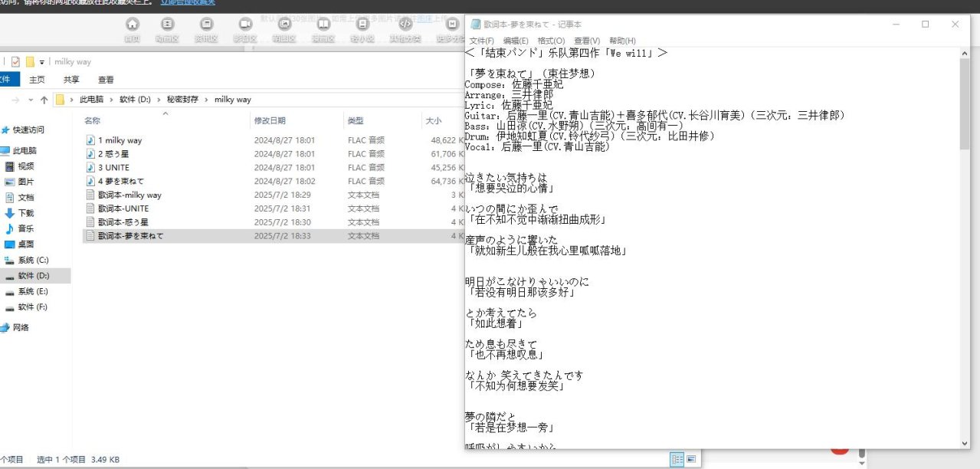Click the 立即导入收藏夹 link

click(x=187, y=2)
